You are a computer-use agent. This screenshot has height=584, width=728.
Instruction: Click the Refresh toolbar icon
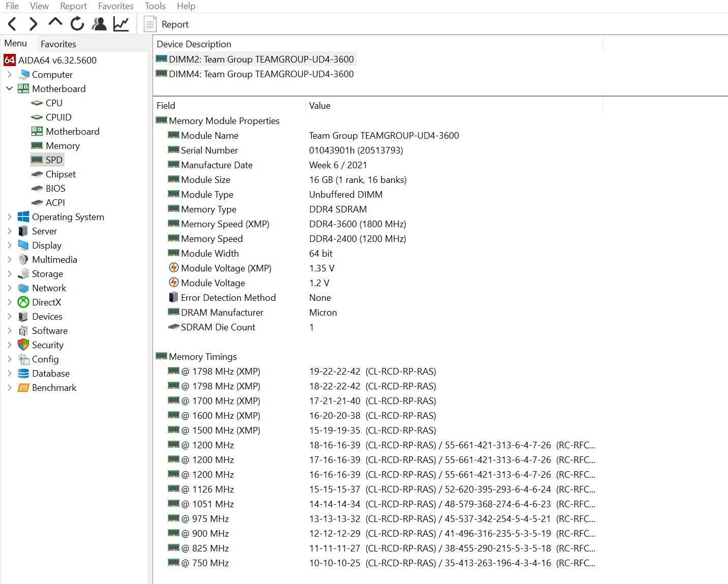pos(77,24)
